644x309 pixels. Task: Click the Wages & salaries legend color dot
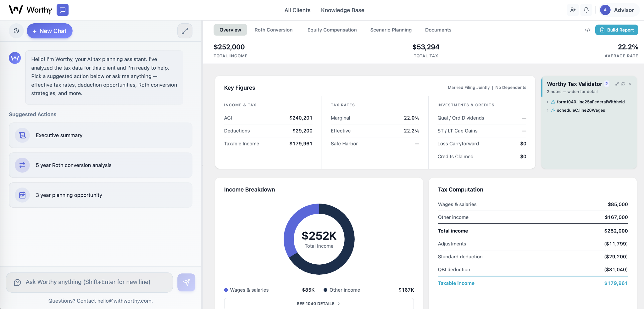(x=226, y=290)
